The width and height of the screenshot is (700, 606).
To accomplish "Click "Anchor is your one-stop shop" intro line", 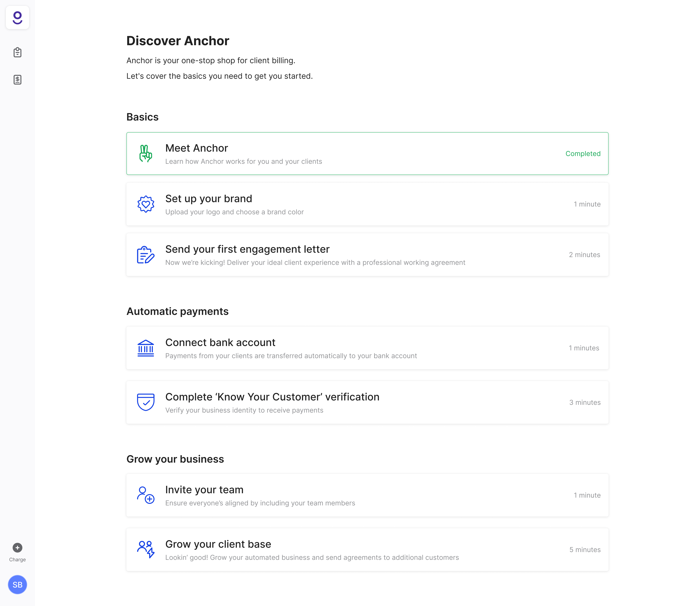I will pyautogui.click(x=211, y=61).
